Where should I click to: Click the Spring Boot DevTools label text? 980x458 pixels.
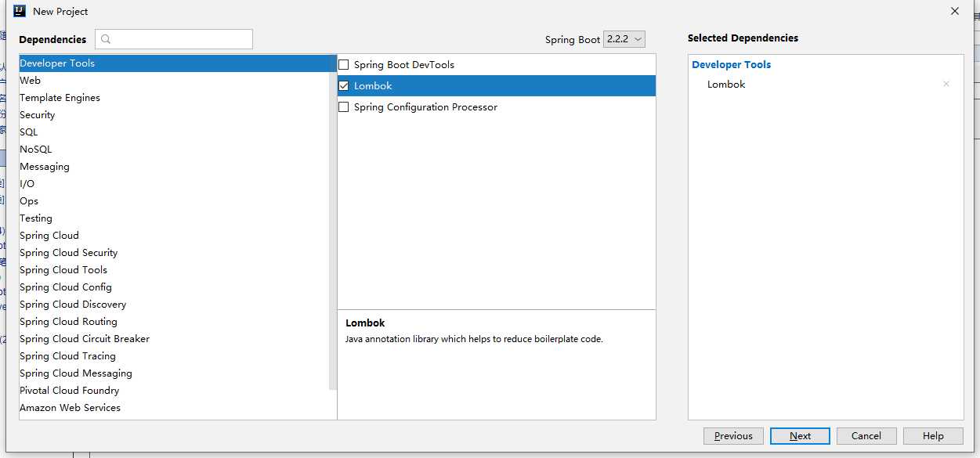point(404,65)
